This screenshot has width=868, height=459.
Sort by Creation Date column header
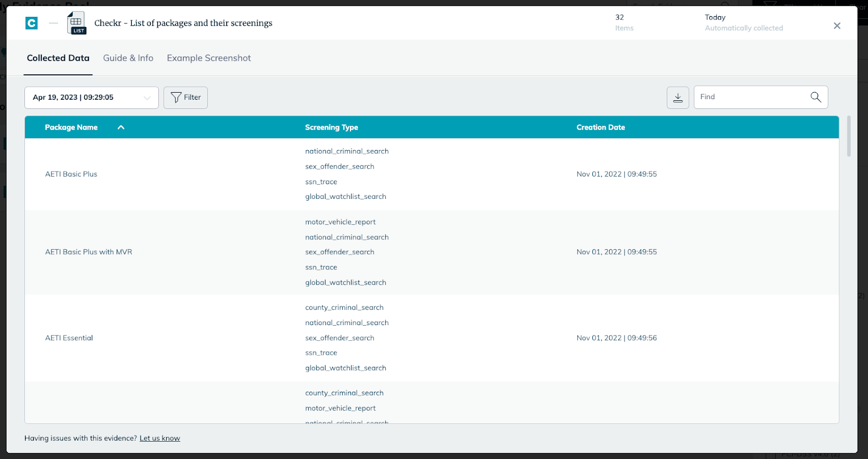pyautogui.click(x=601, y=127)
